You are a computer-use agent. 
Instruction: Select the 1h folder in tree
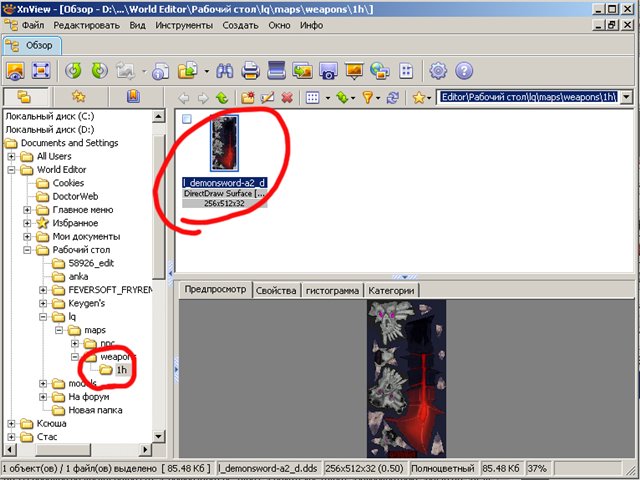click(x=121, y=370)
